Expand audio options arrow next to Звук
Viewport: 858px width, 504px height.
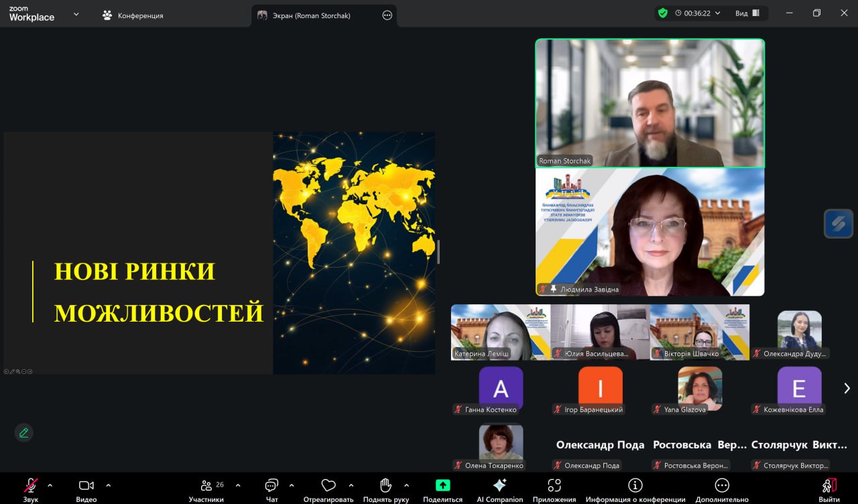click(50, 485)
